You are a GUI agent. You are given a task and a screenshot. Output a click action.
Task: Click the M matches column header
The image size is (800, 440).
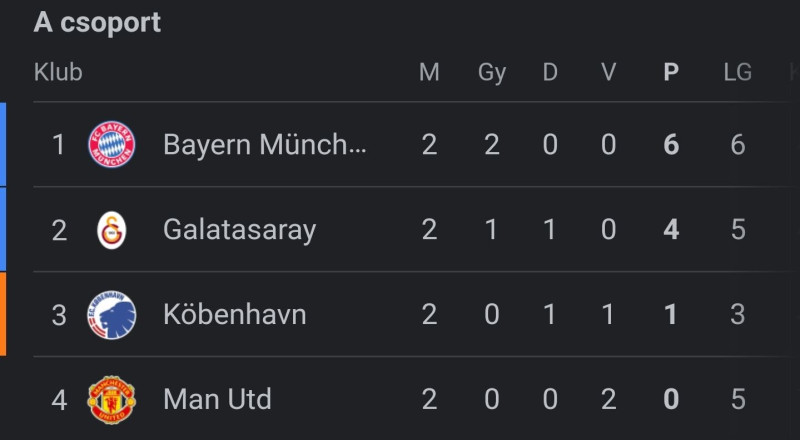coord(429,72)
